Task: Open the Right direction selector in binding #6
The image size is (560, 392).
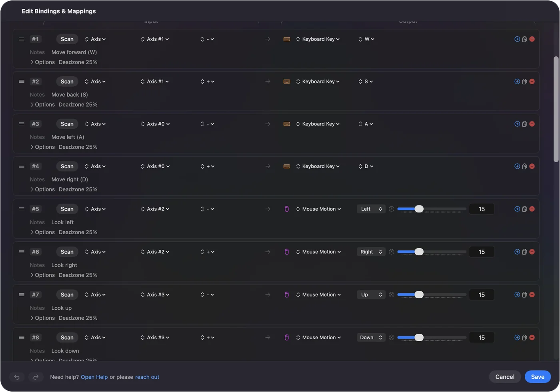Action: click(x=371, y=252)
